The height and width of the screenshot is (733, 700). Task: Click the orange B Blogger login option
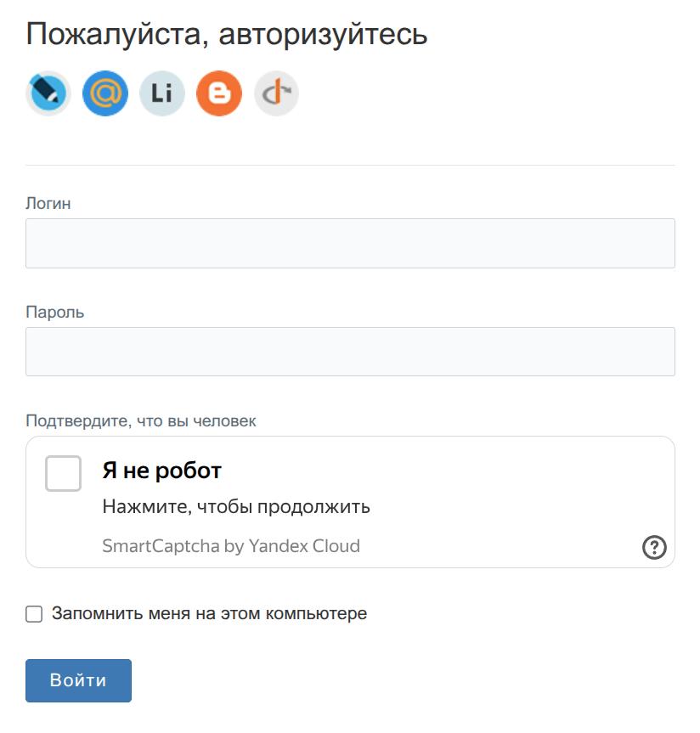coord(218,93)
